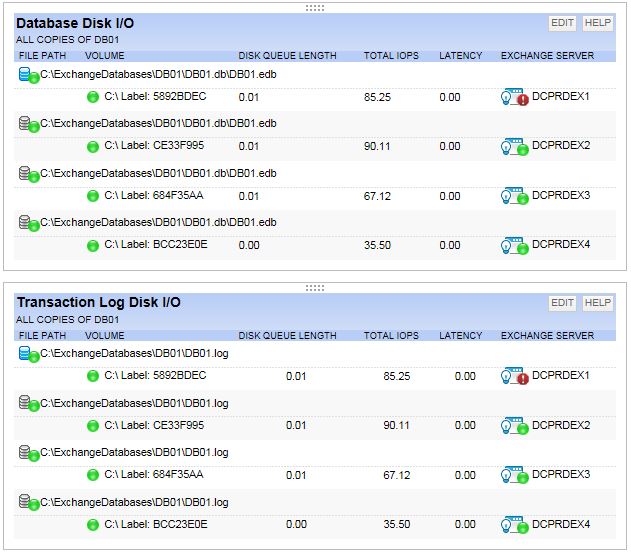Open DCPRDEX4 server link in Transaction Log panel
The height and width of the screenshot is (559, 631).
click(561, 524)
